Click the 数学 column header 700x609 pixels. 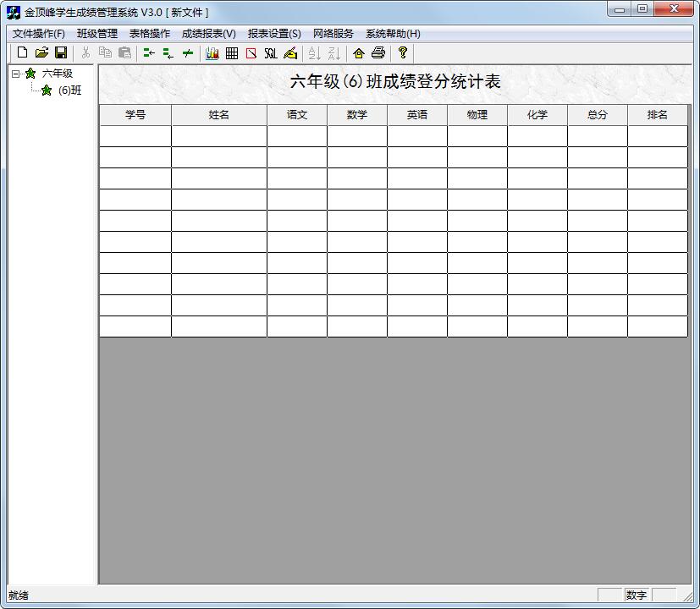357,115
